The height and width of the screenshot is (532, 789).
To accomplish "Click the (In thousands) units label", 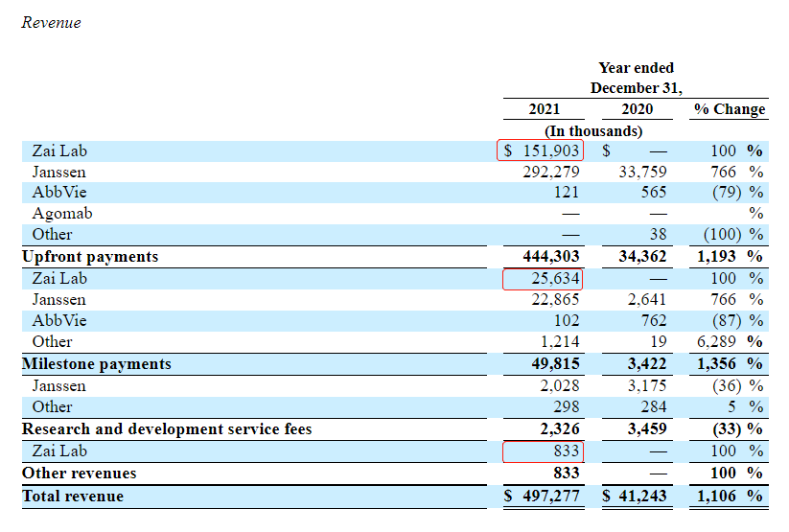I will point(593,130).
